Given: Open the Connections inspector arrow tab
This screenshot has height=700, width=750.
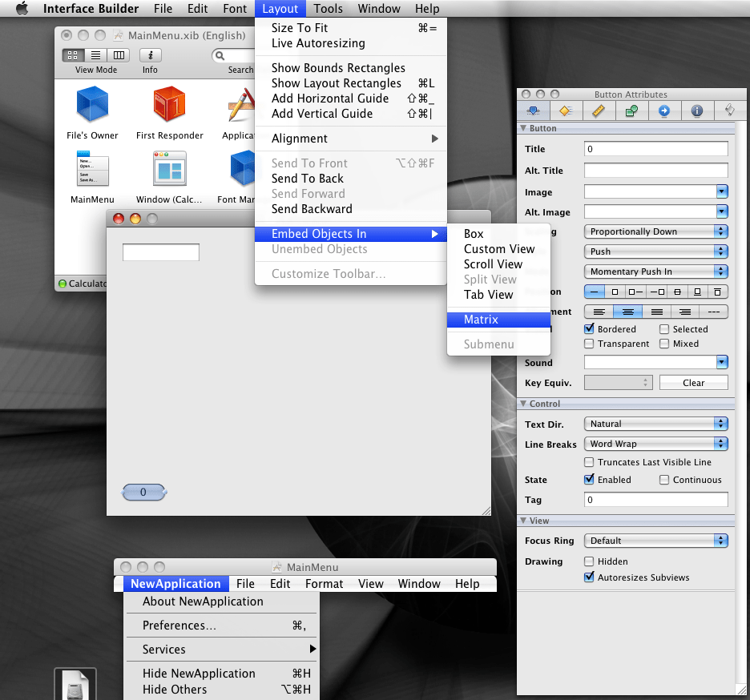Looking at the screenshot, I should 664,111.
